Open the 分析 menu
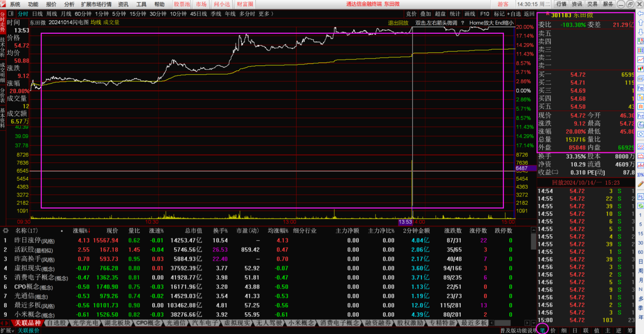644x334 pixels. 69,4
